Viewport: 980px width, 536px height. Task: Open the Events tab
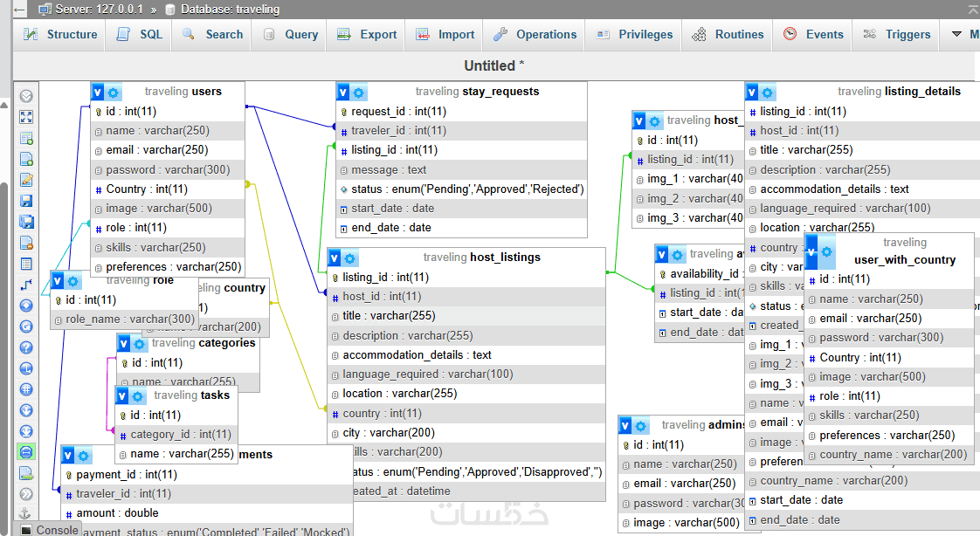(813, 34)
